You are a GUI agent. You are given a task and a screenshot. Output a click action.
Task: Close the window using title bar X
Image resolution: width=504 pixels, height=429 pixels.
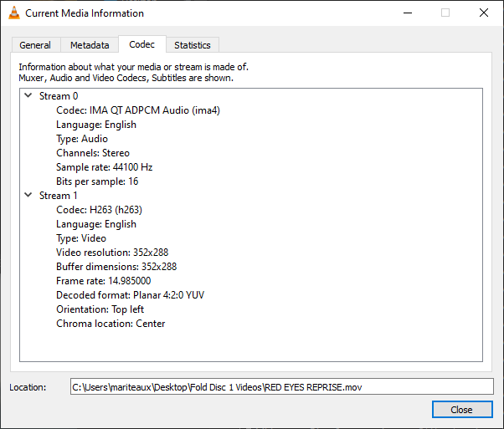point(484,13)
